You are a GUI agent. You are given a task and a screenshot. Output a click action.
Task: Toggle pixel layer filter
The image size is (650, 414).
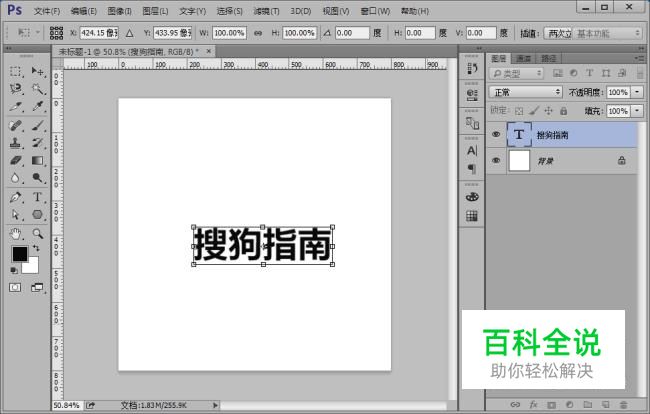click(558, 73)
